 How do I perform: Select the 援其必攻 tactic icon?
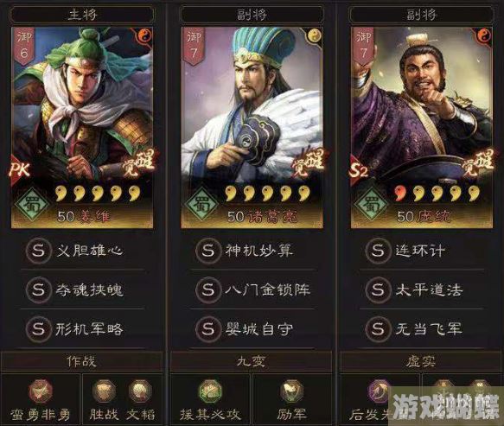click(210, 391)
